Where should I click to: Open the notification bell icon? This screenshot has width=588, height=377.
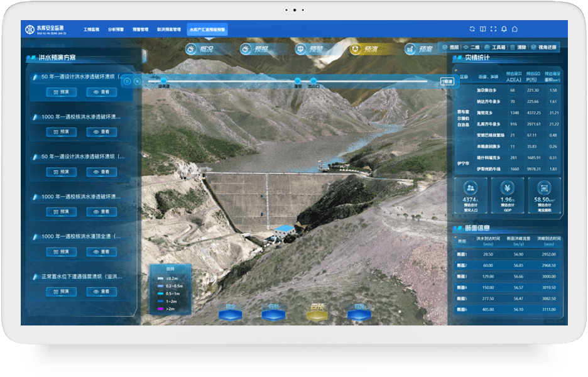(504, 29)
